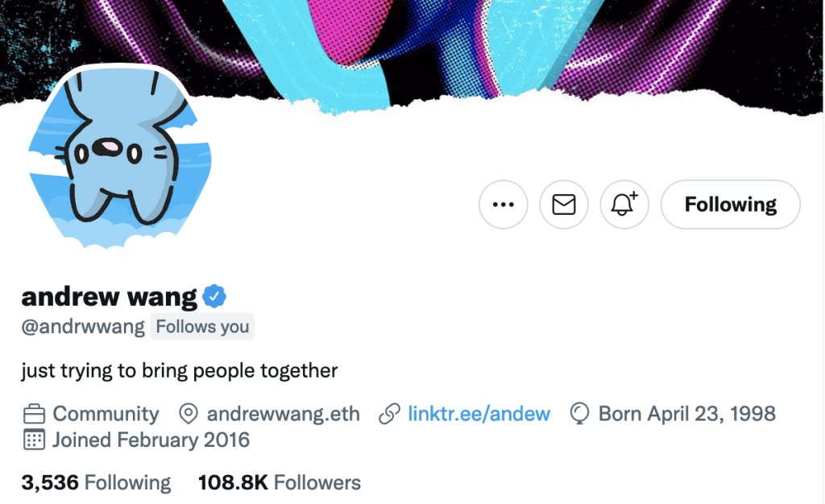Click the @andrwwang handle
The image size is (825, 504).
83,326
